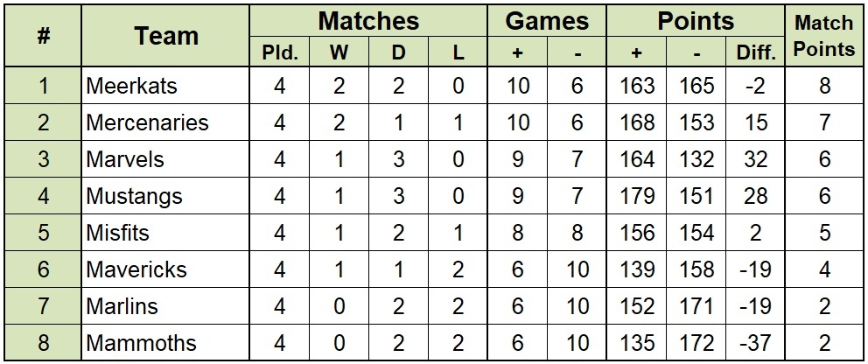Screen dimensions: 868x364
Task: Click the Team column header
Action: [x=165, y=36]
